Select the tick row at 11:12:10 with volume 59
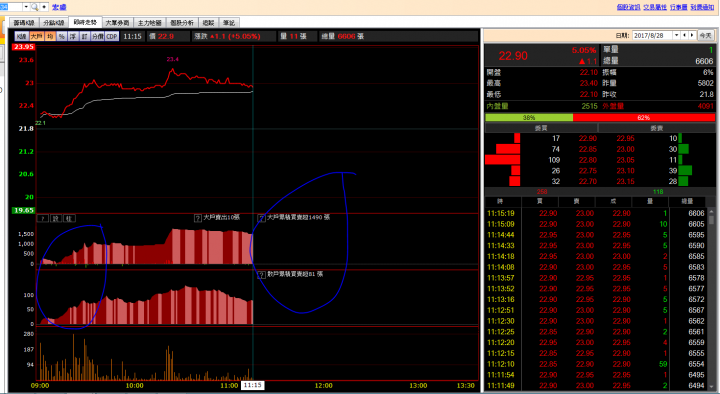Image resolution: width=720 pixels, height=394 pixels. 596,364
